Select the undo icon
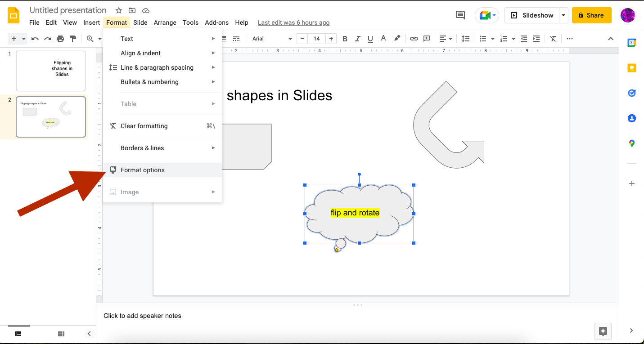 point(35,39)
